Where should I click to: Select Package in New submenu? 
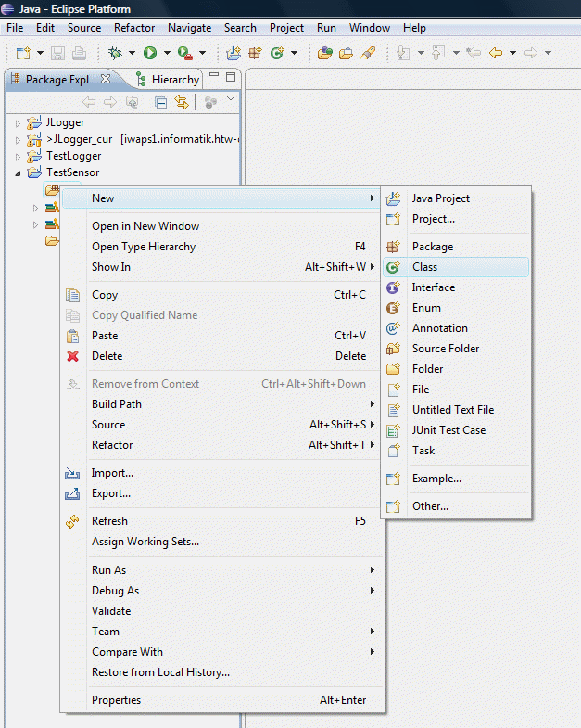pyautogui.click(x=456, y=247)
